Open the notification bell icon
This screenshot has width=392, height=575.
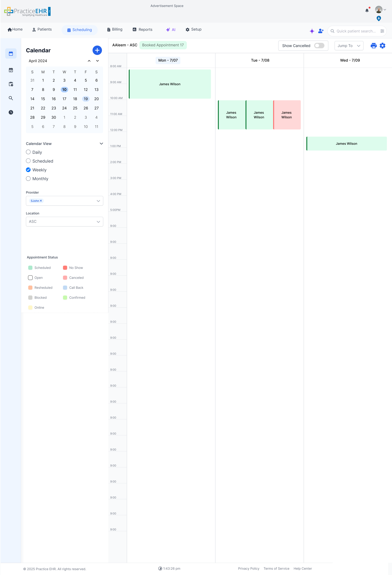[367, 10]
